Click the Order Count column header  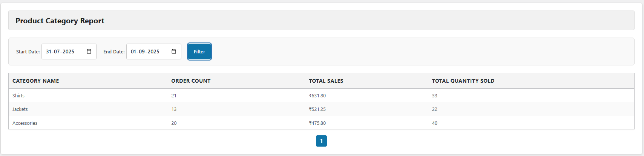click(191, 81)
